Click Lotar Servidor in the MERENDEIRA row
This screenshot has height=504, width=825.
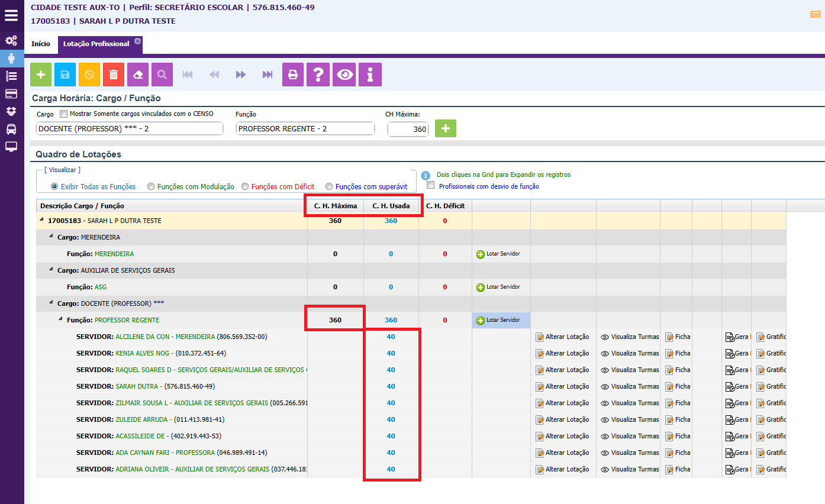coord(498,254)
